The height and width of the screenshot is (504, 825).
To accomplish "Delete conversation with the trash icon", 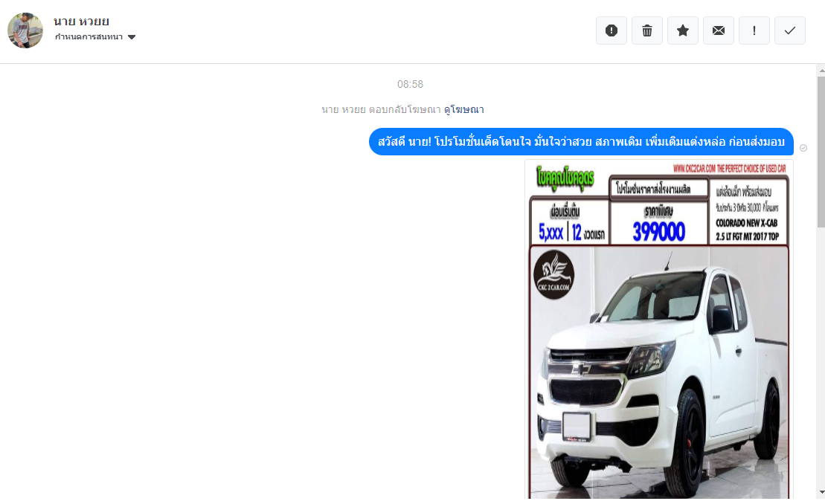I will click(x=647, y=30).
